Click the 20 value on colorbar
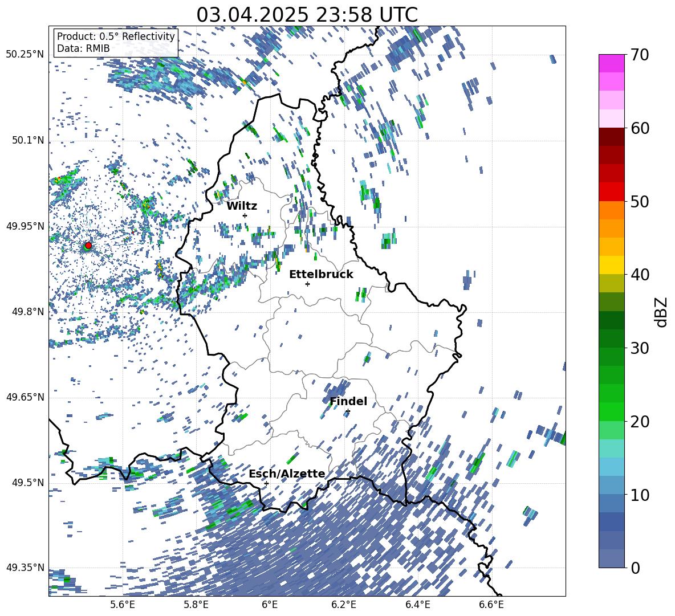 click(640, 421)
